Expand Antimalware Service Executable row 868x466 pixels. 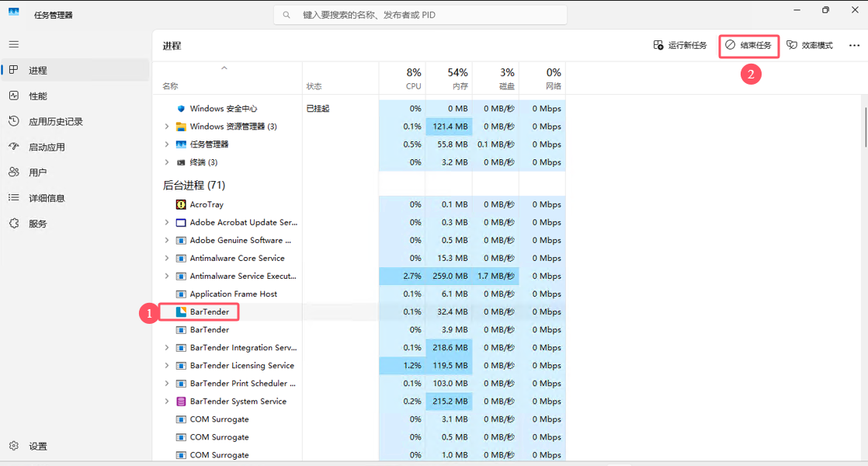(x=167, y=276)
